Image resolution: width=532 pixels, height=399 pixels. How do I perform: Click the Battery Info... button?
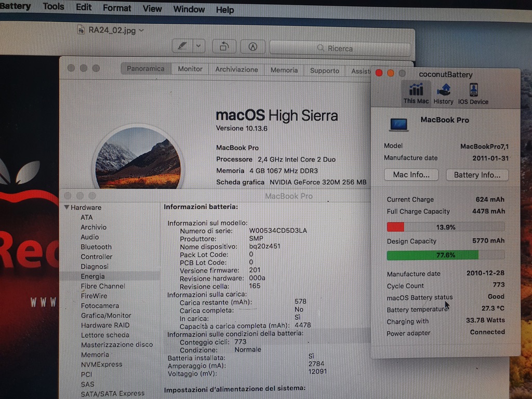(x=477, y=175)
